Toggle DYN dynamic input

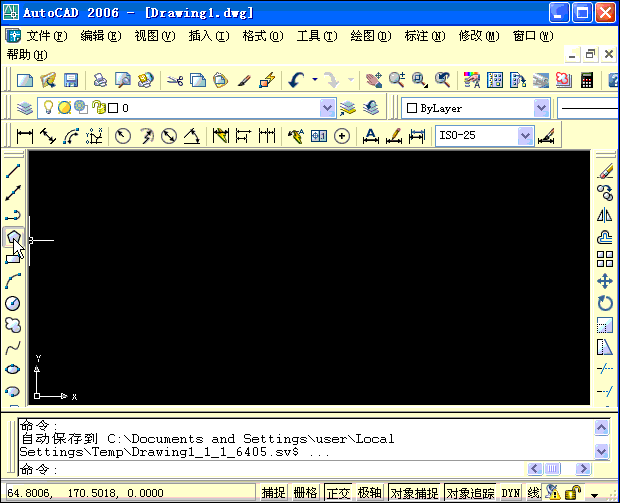click(x=511, y=493)
